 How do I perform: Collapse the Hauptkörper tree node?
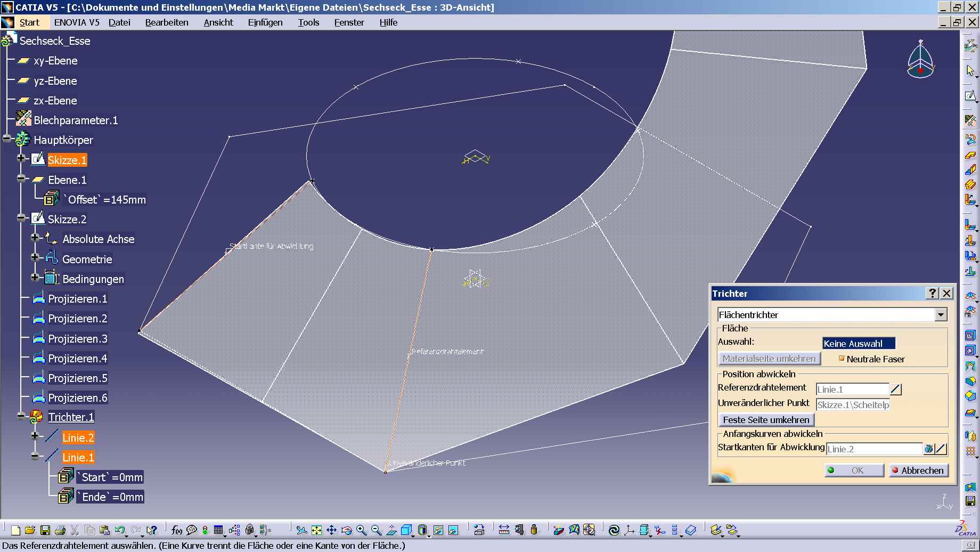tap(7, 139)
